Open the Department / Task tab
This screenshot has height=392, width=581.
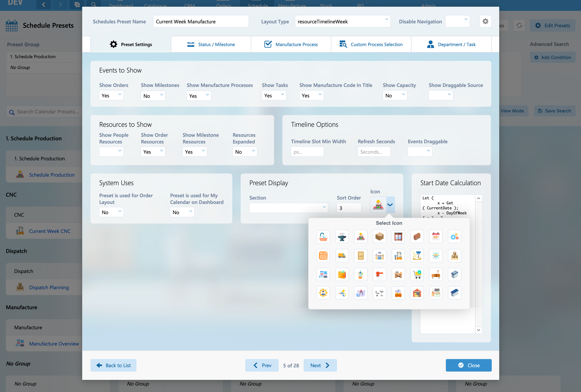click(x=451, y=45)
